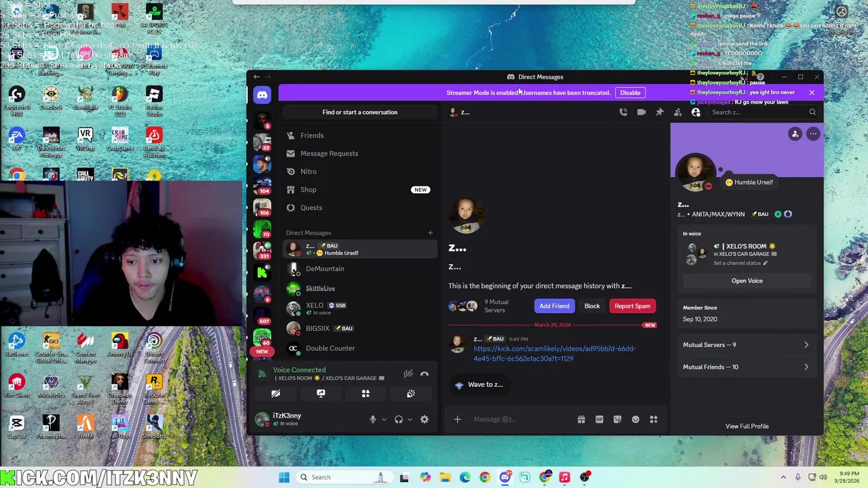Open the emoji picker
Screen dimensions: 868x488
point(635,420)
